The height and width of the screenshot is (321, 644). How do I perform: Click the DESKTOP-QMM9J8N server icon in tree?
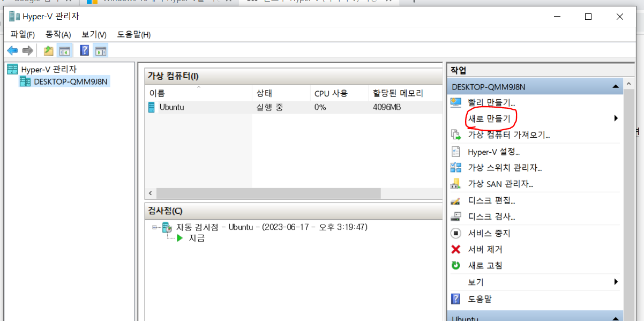pos(25,81)
